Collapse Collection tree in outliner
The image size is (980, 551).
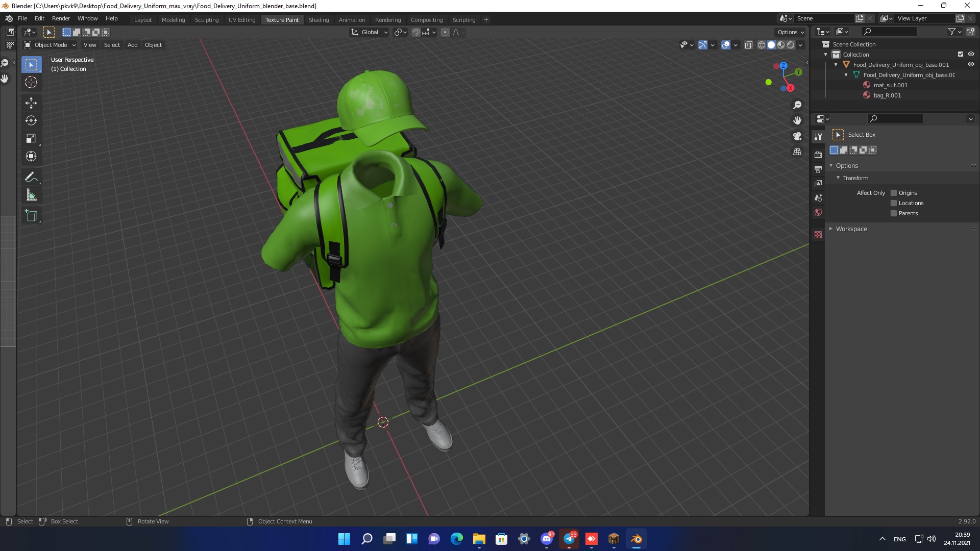coord(826,55)
